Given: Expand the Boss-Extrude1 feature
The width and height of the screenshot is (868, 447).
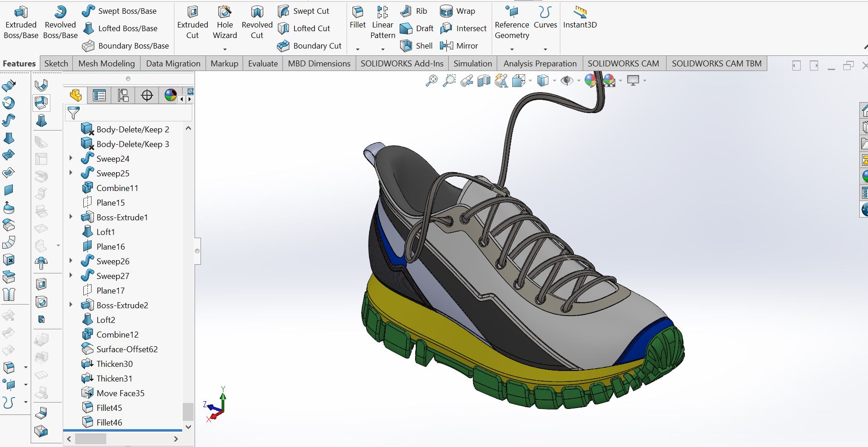Looking at the screenshot, I should [71, 217].
